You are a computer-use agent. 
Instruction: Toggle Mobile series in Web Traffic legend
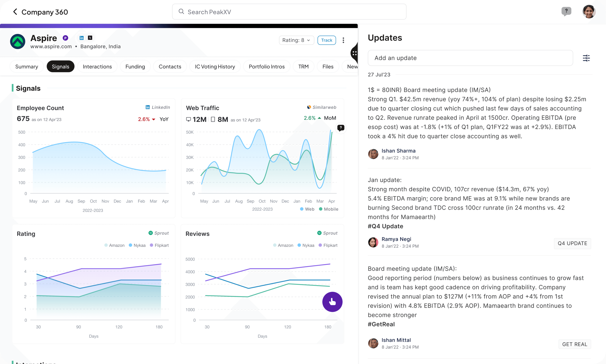[x=328, y=209]
